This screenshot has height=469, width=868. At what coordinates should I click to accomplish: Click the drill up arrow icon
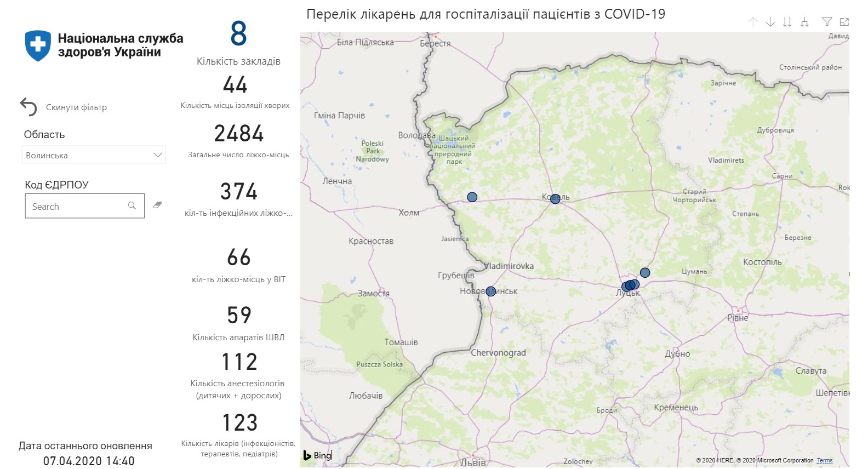(753, 22)
